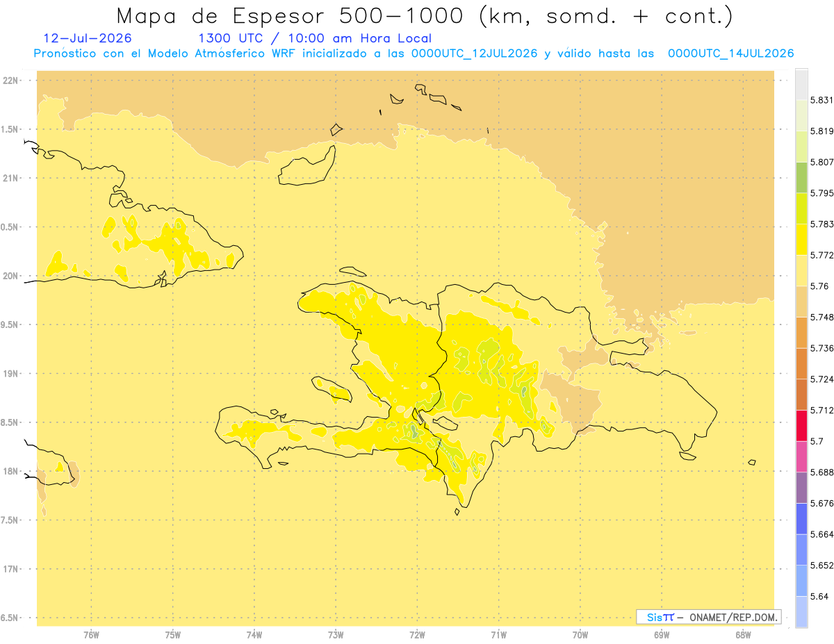Click the red legend swatch above 5.7

[801, 425]
